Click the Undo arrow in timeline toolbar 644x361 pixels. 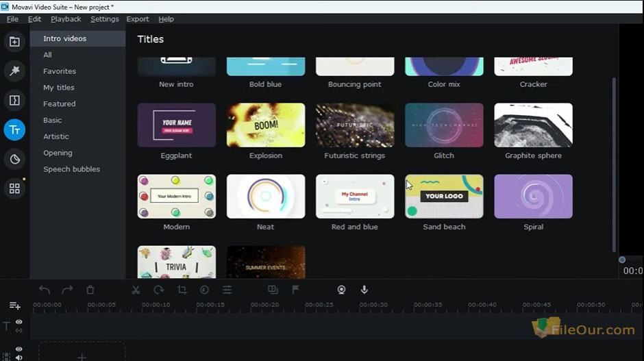(x=45, y=290)
